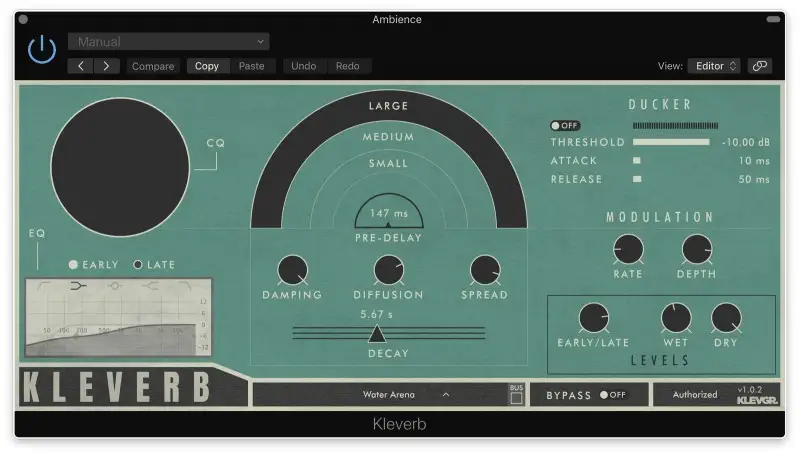Select the peak bell EQ band icon
The height and width of the screenshot is (455, 800).
point(115,286)
